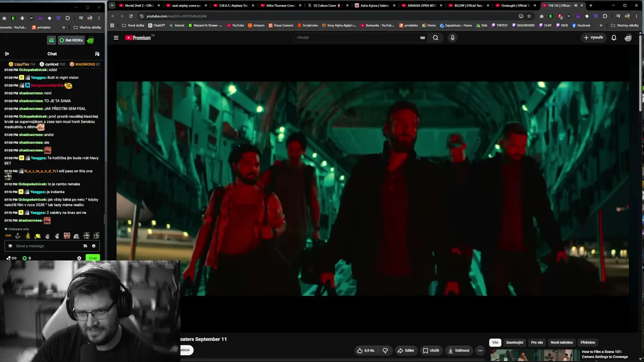This screenshot has width=644, height=362.
Task: Open the Amazon bookmark
Action: 256,26
